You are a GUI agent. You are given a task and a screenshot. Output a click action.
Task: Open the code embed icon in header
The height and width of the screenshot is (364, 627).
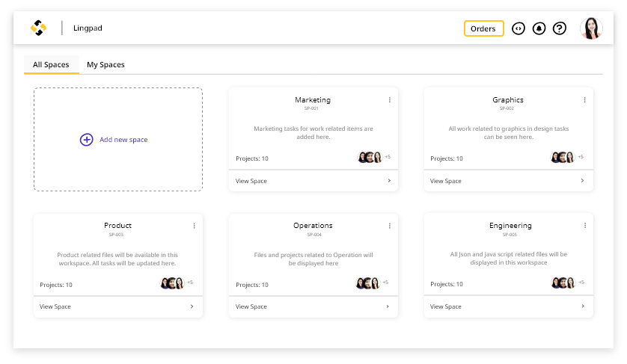tap(519, 28)
